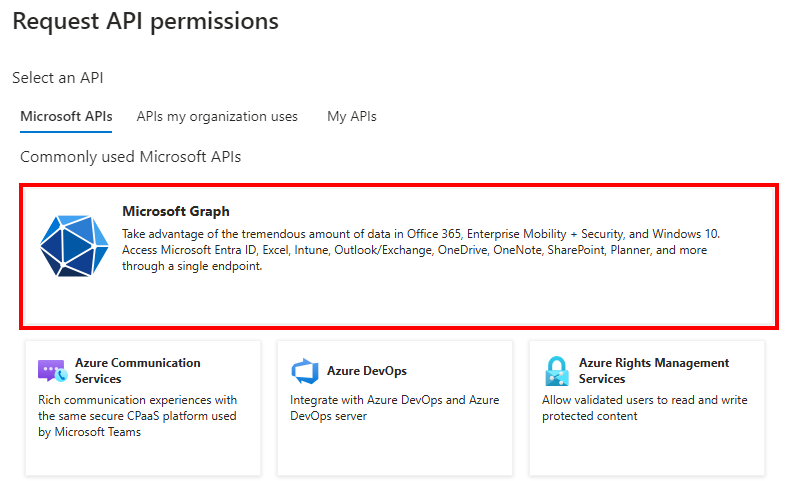The height and width of the screenshot is (481, 795).
Task: Click the Commonly used Microsoft APIs heading
Action: coord(130,157)
